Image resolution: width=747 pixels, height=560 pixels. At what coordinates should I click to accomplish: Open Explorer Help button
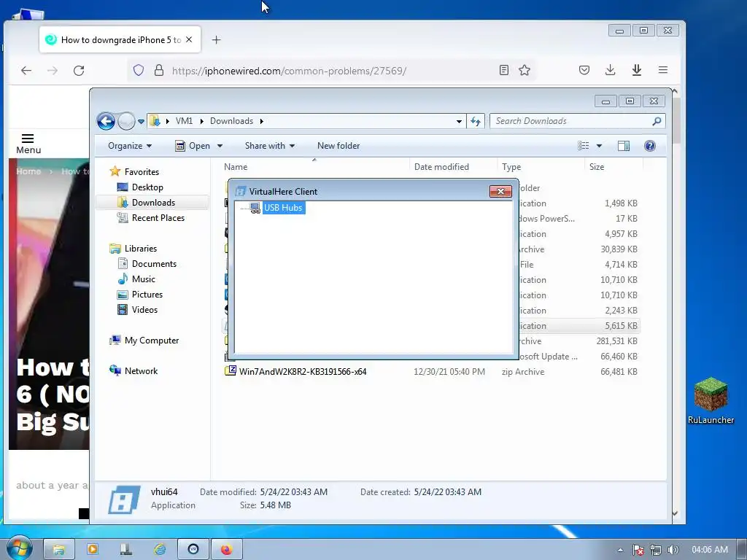(650, 146)
